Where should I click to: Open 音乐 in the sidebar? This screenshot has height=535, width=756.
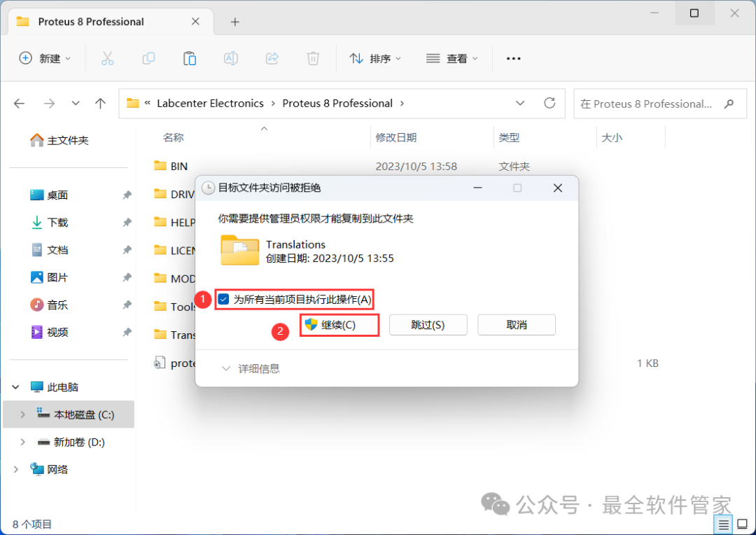49,305
